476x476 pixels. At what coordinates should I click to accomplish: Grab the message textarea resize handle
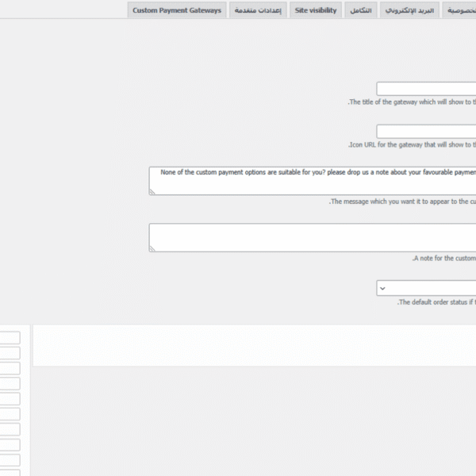click(x=153, y=191)
